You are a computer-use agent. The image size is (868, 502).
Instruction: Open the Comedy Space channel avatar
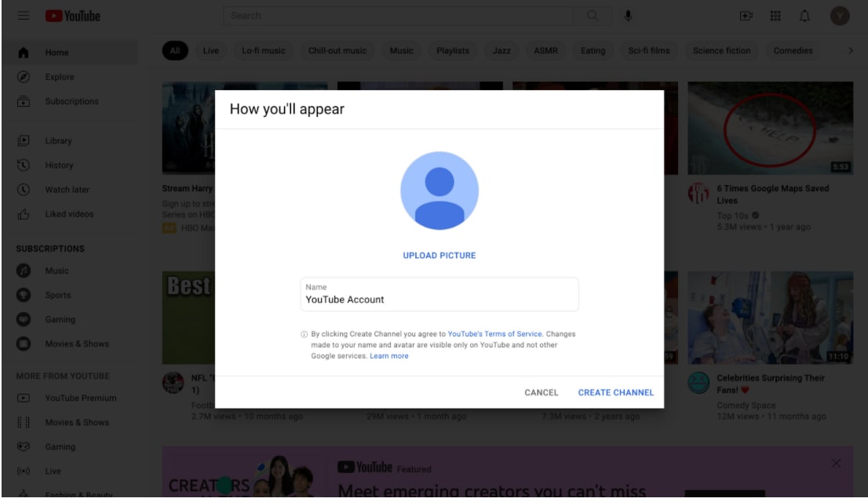[x=698, y=383]
